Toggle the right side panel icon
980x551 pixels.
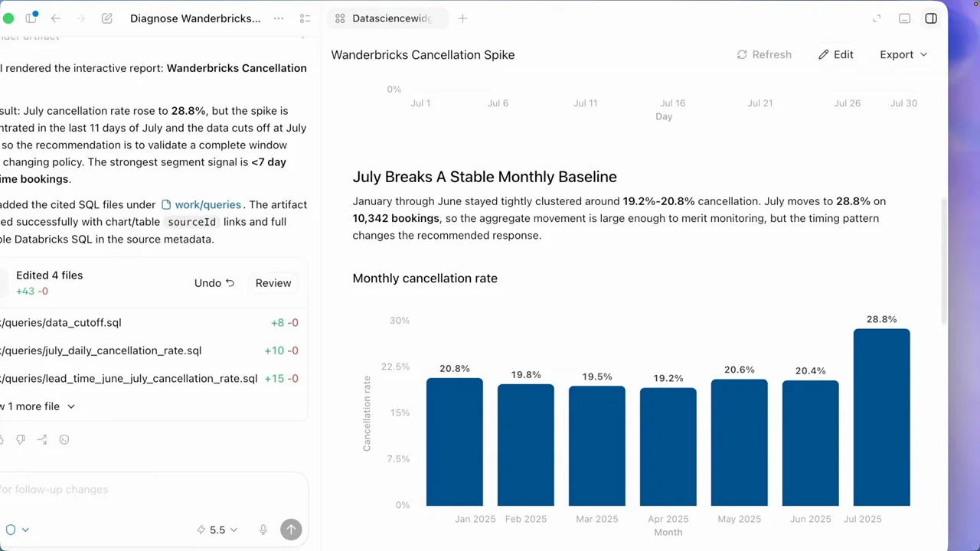tap(931, 18)
